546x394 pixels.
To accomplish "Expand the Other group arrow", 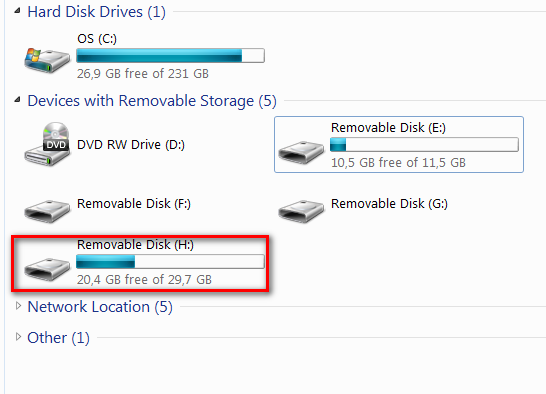I will click(x=18, y=337).
